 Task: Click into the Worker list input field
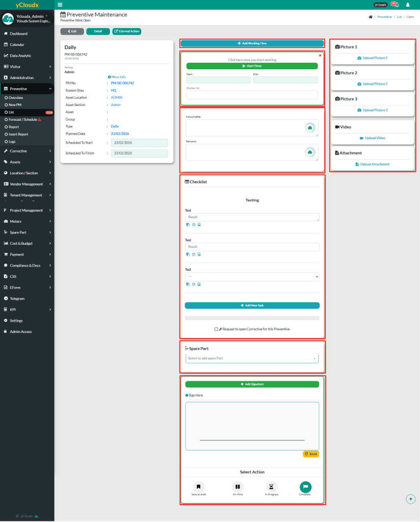coord(252,95)
